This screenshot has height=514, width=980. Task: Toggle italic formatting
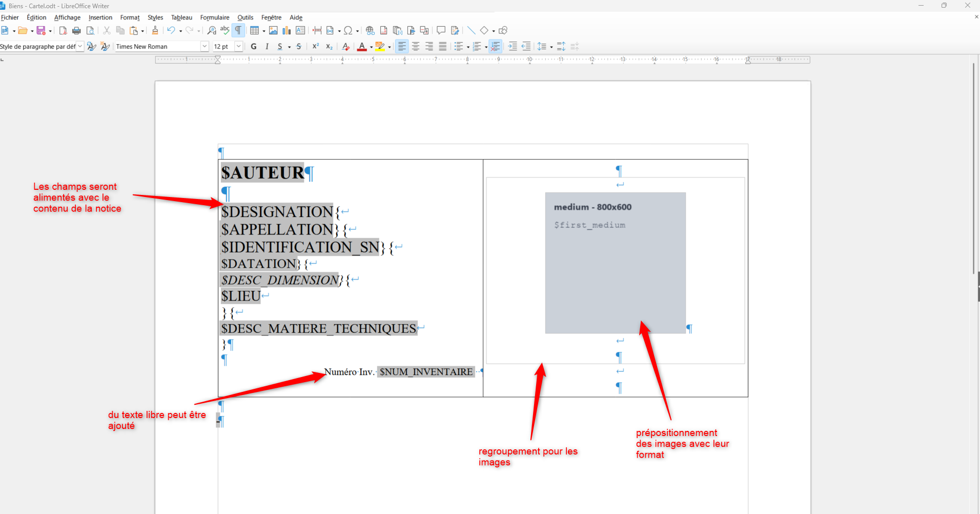click(x=267, y=47)
